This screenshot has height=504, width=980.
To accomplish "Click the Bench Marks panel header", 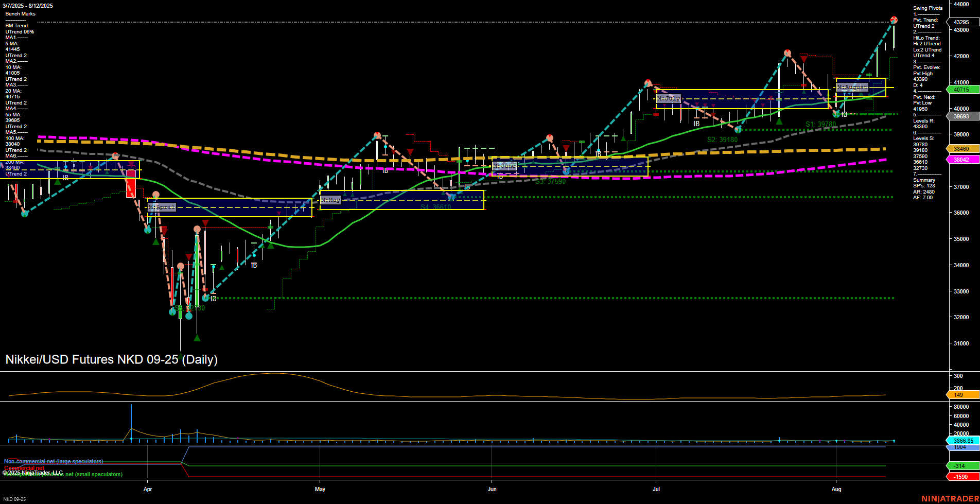I will tap(22, 13).
